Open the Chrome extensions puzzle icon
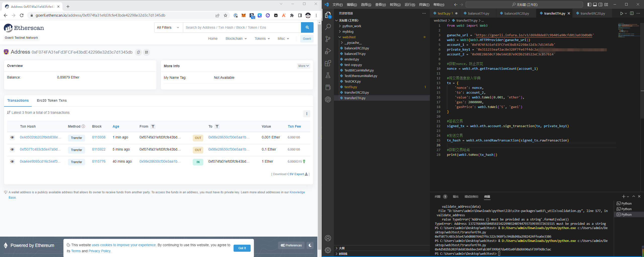 tap(292, 15)
